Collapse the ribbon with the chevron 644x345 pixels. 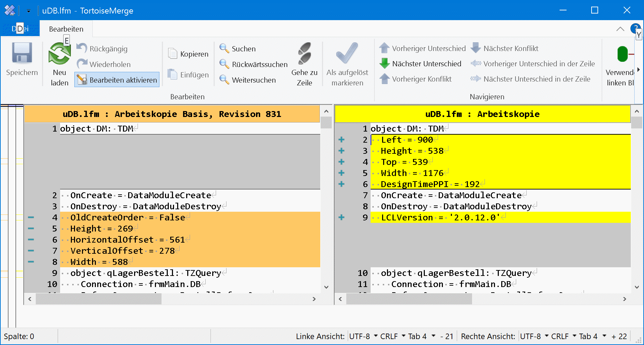(x=620, y=29)
